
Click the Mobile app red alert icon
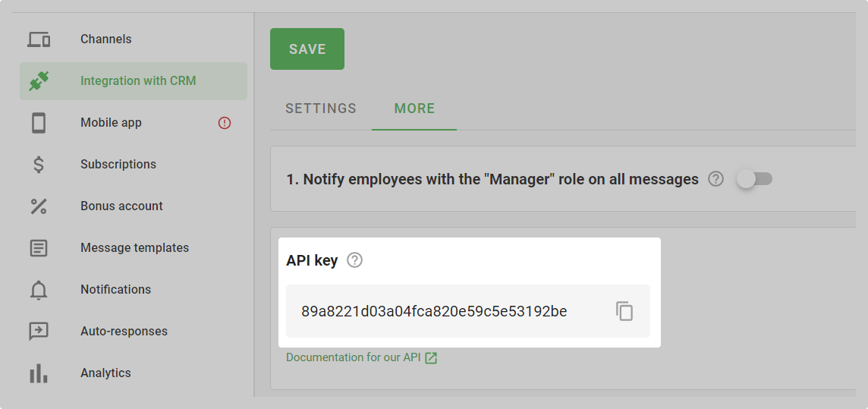224,123
